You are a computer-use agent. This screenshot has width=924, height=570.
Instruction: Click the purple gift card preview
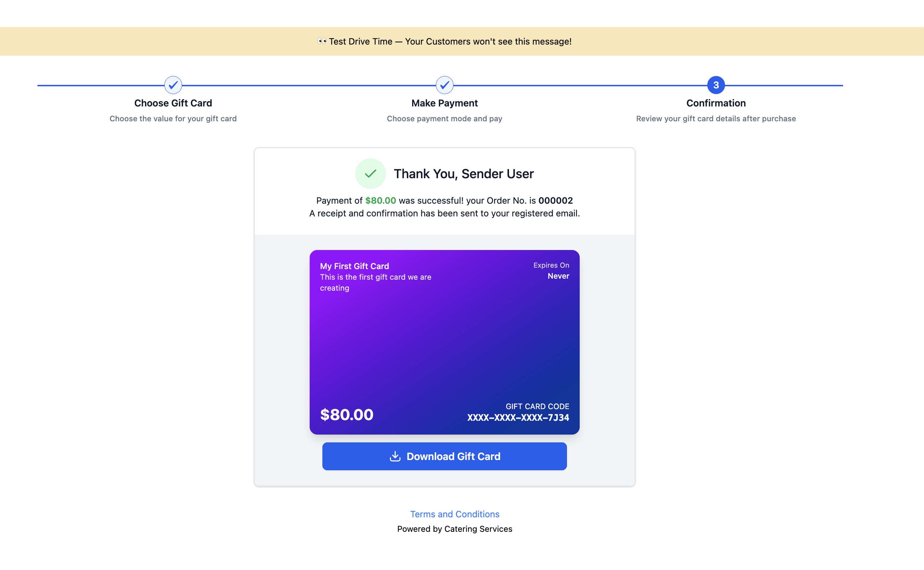point(445,342)
